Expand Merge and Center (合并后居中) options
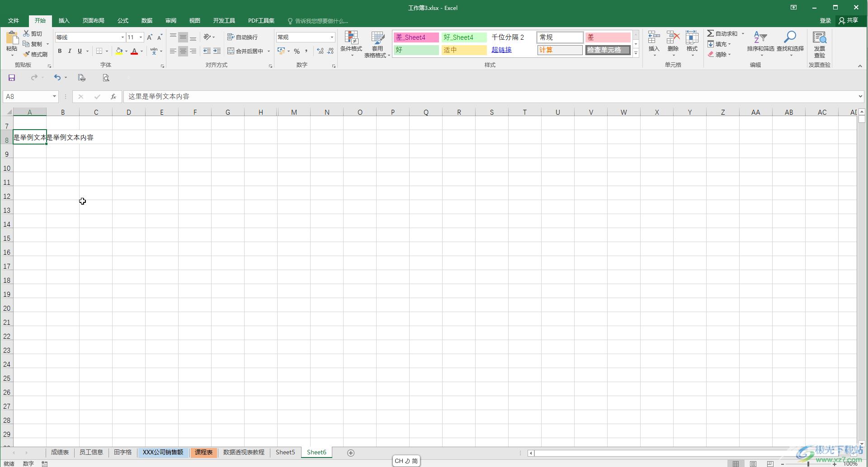 click(x=269, y=51)
